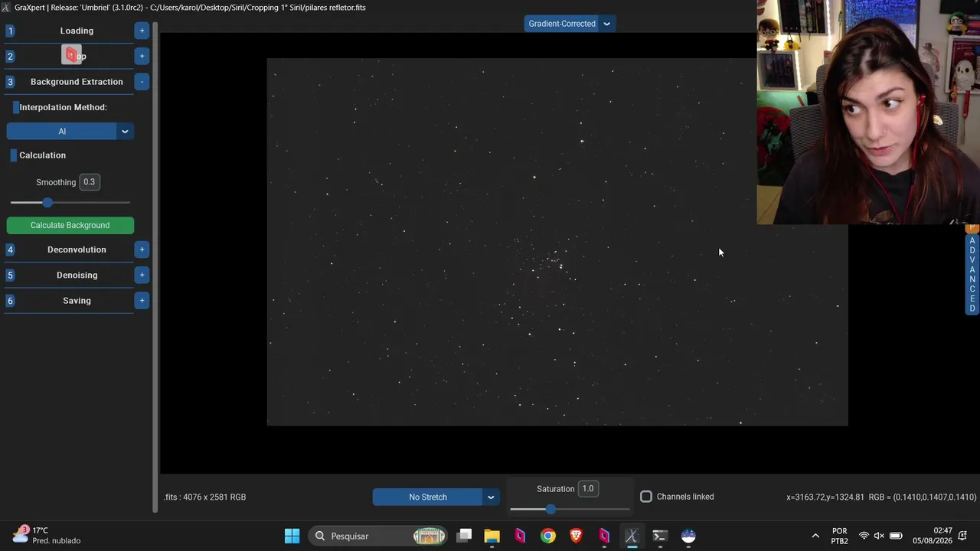Open the Windows Start menu
The image size is (980, 551).
[x=292, y=536]
